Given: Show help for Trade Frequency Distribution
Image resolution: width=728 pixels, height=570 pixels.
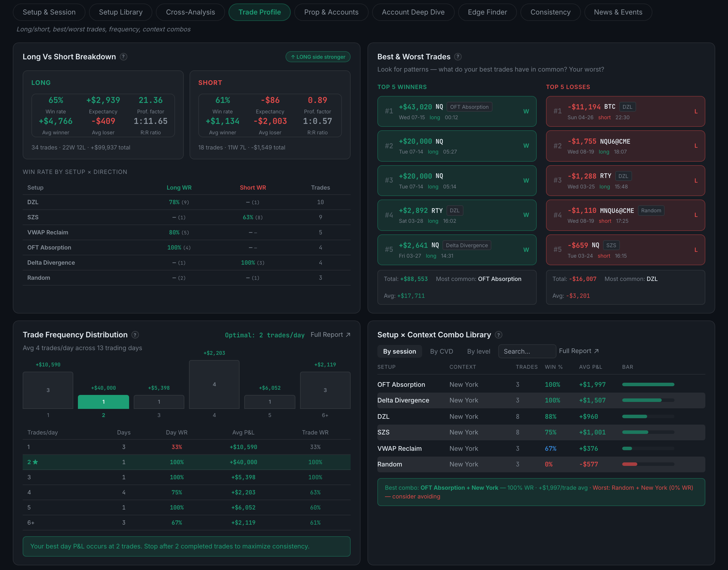Looking at the screenshot, I should [135, 335].
